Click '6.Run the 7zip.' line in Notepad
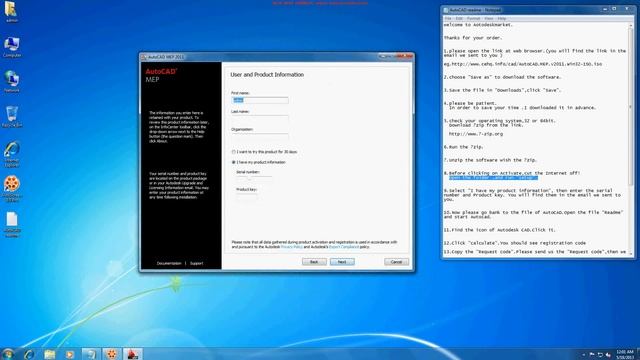The height and width of the screenshot is (360, 640). [463, 147]
